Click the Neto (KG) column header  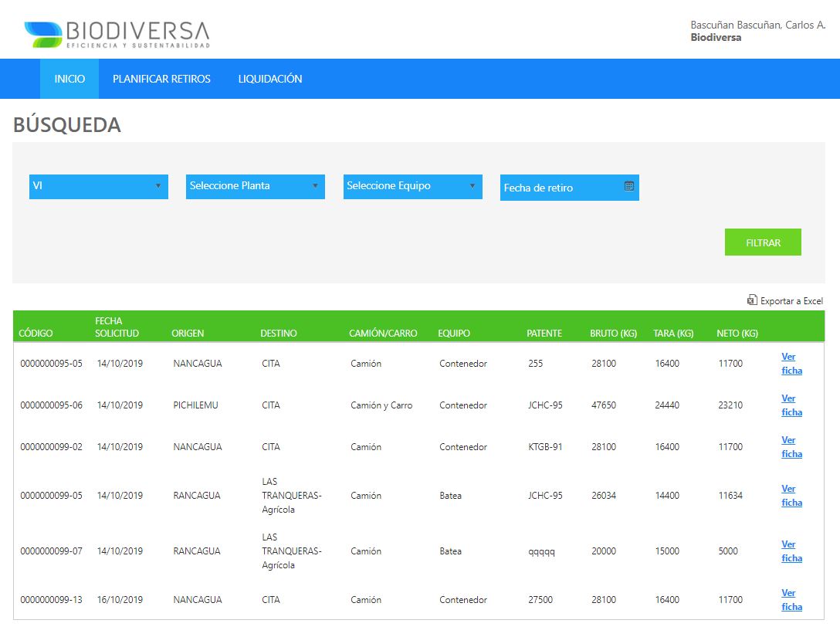pyautogui.click(x=737, y=334)
